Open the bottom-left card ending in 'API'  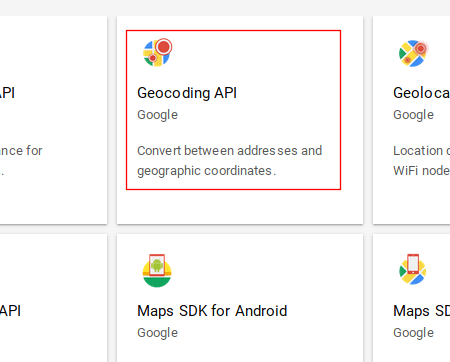point(53,298)
